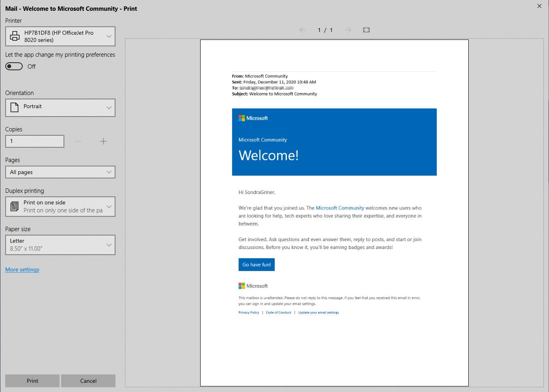Cancel the print job
Viewport: 549px width, 392px height.
(x=88, y=380)
